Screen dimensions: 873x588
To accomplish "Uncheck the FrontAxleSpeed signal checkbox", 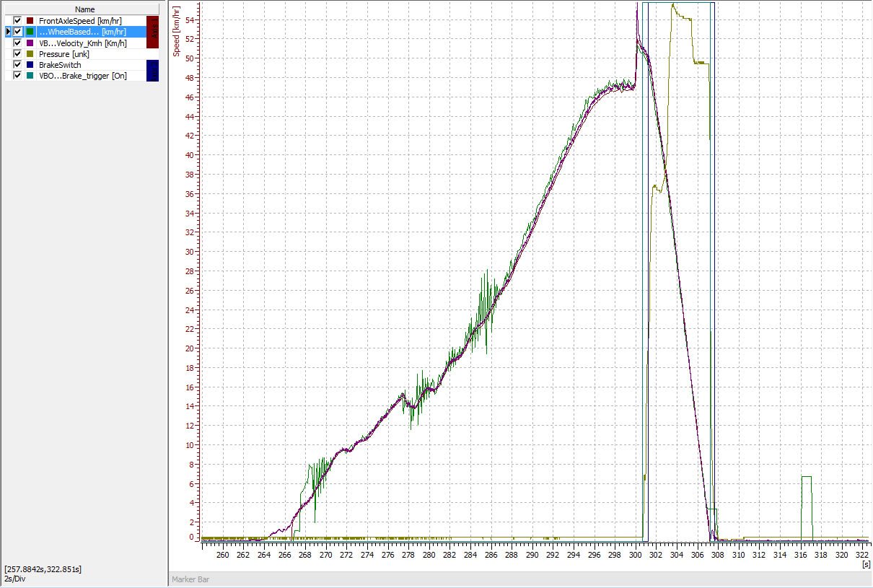I will click(17, 21).
